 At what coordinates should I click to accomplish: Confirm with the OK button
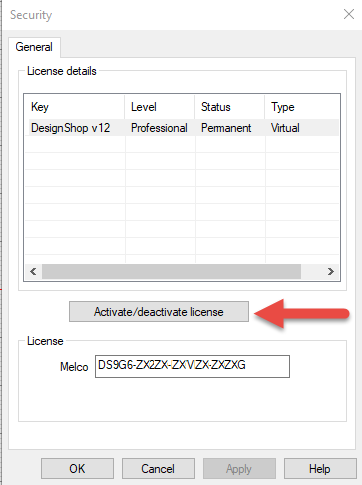coord(77,468)
